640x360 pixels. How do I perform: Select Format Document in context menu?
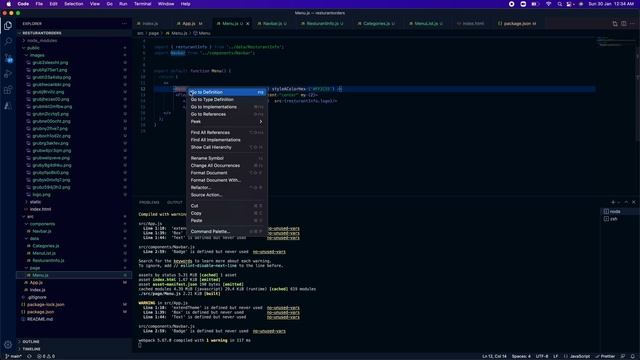point(226,173)
